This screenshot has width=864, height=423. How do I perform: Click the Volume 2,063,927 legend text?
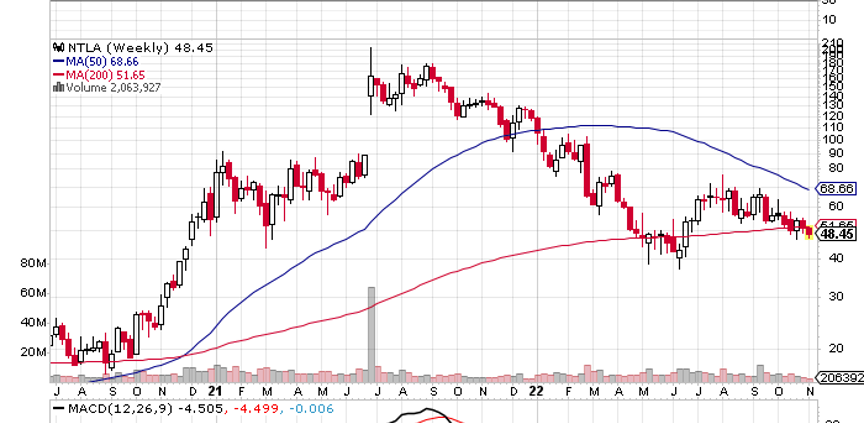click(x=113, y=88)
